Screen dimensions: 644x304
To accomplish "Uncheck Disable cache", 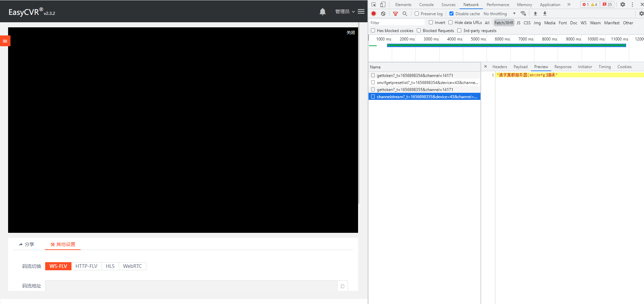I will click(451, 13).
